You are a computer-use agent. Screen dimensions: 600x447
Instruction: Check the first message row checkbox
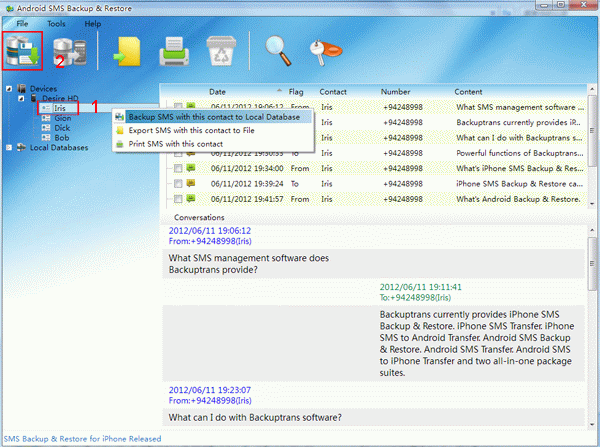tap(178, 106)
